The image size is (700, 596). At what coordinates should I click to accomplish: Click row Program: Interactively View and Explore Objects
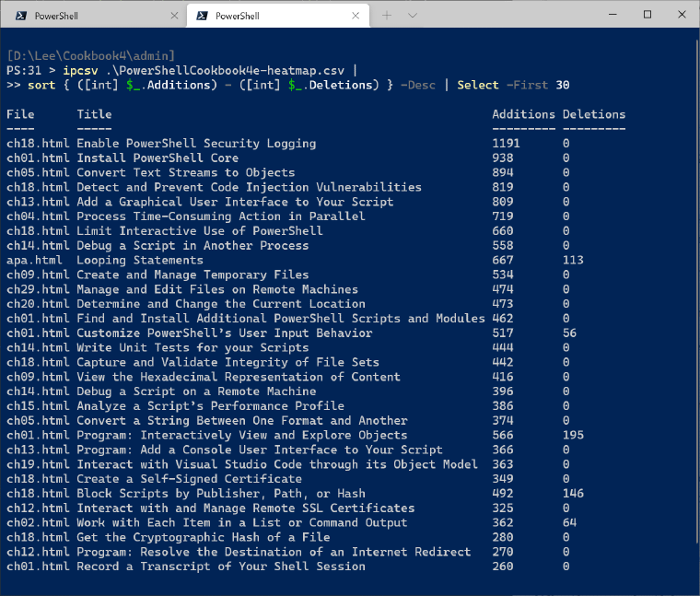[316, 435]
